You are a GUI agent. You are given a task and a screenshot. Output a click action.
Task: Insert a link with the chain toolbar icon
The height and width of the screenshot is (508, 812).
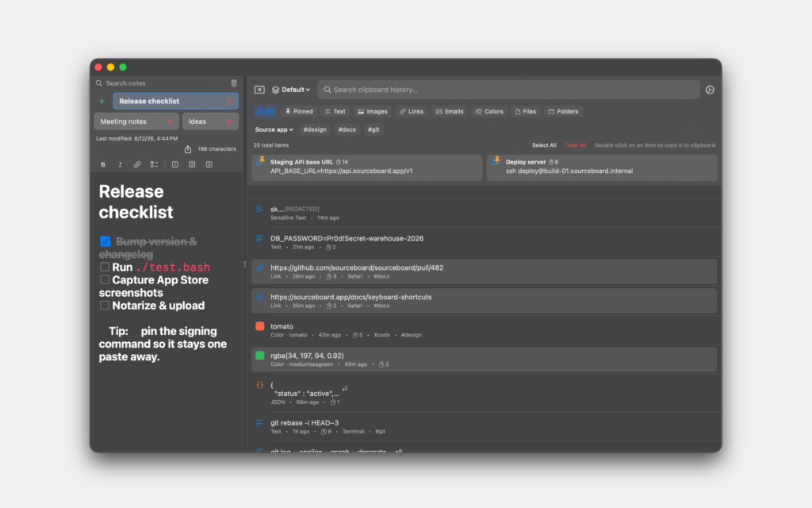tap(137, 164)
